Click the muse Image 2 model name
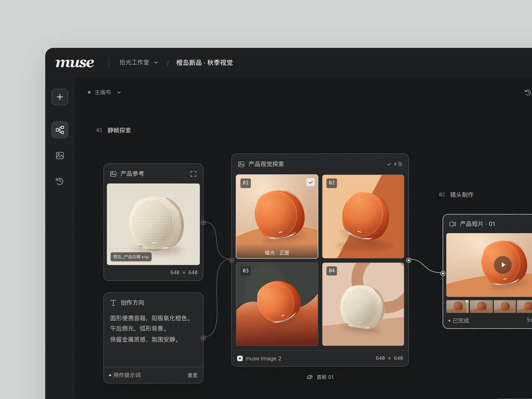This screenshot has width=532, height=399. click(x=263, y=358)
